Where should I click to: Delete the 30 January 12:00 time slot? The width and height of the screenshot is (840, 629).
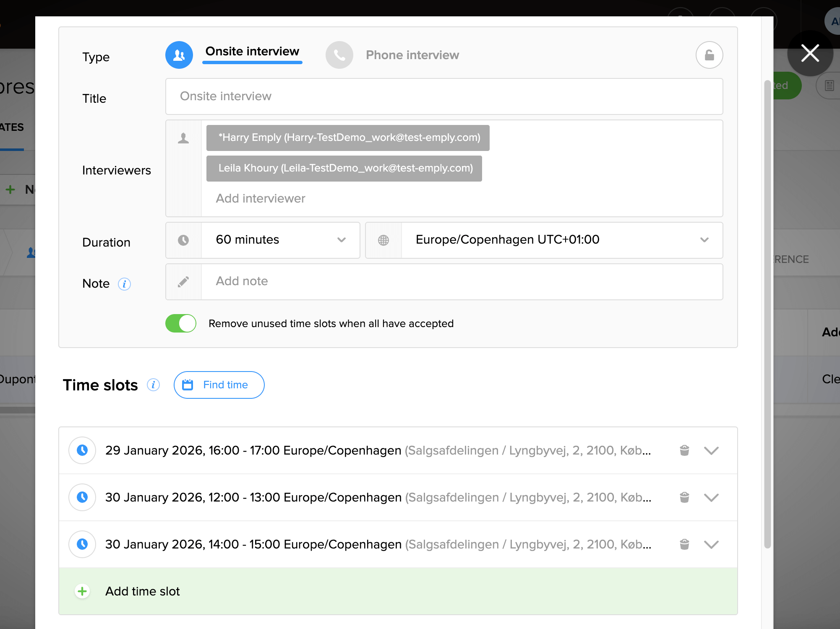click(x=684, y=497)
